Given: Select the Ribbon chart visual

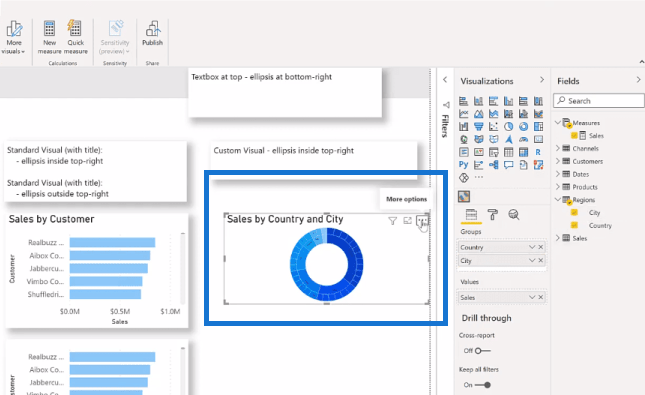Looking at the screenshot, I should (538, 114).
